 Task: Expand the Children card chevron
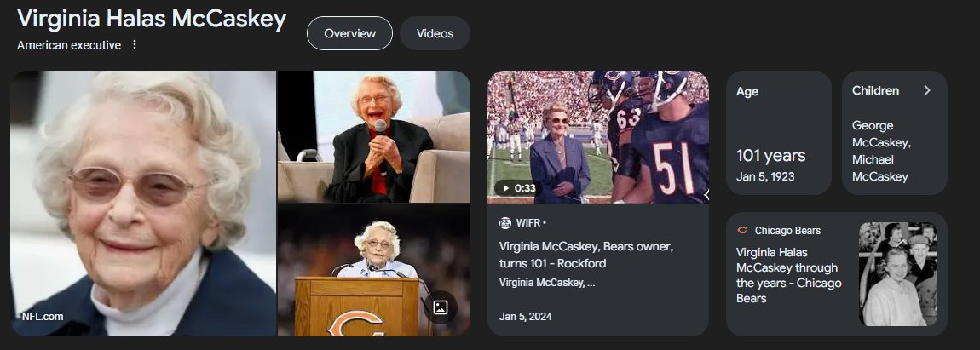[927, 90]
